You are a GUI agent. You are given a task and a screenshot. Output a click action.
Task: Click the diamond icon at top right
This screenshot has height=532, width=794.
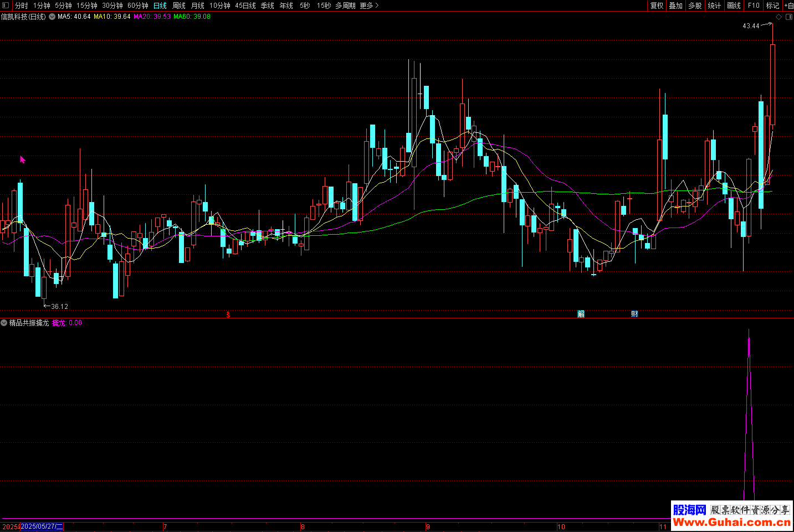click(778, 17)
